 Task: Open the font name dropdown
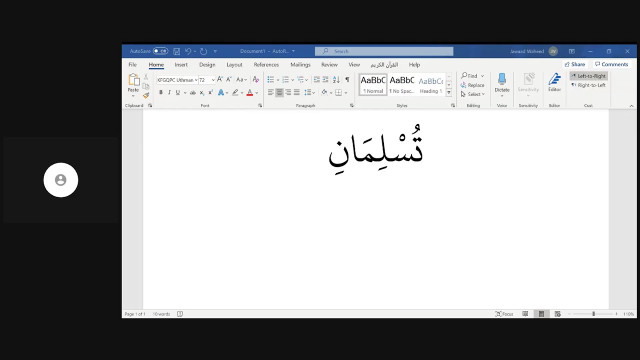coord(196,80)
